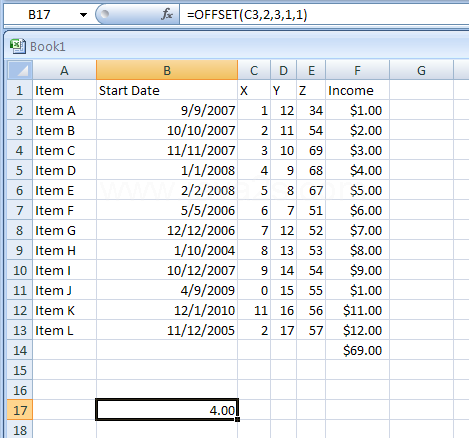Select row 17 header
This screenshot has width=469, height=438.
coord(20,410)
